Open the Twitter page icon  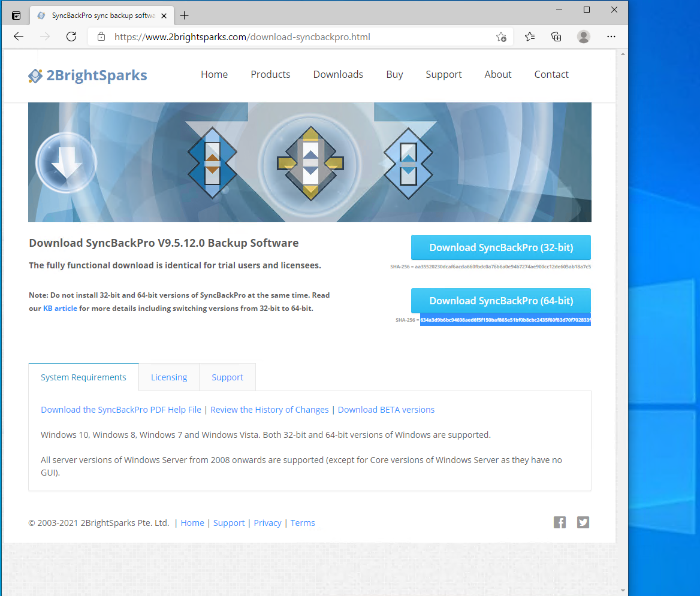(583, 522)
